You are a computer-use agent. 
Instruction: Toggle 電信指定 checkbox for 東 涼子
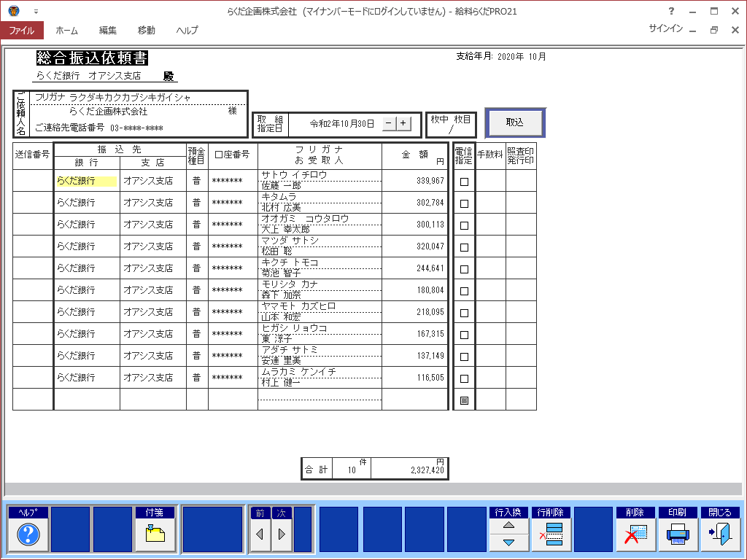464,335
